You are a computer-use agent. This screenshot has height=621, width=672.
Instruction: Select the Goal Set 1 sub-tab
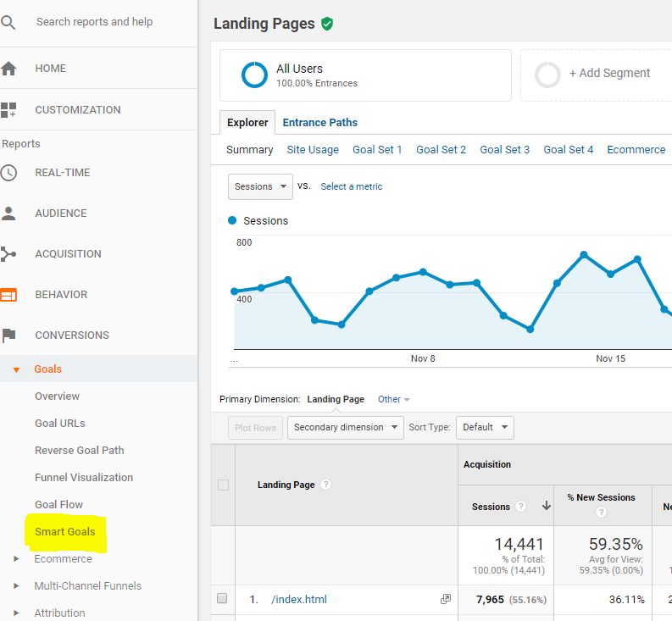pyautogui.click(x=377, y=150)
